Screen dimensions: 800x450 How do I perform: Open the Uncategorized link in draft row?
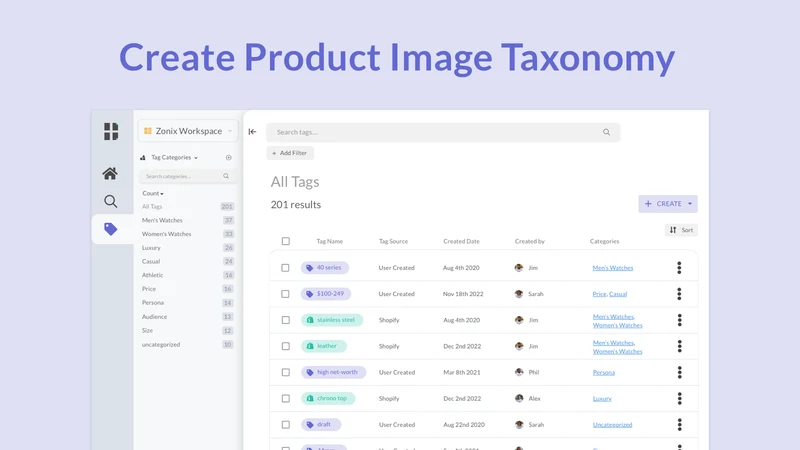pos(612,424)
